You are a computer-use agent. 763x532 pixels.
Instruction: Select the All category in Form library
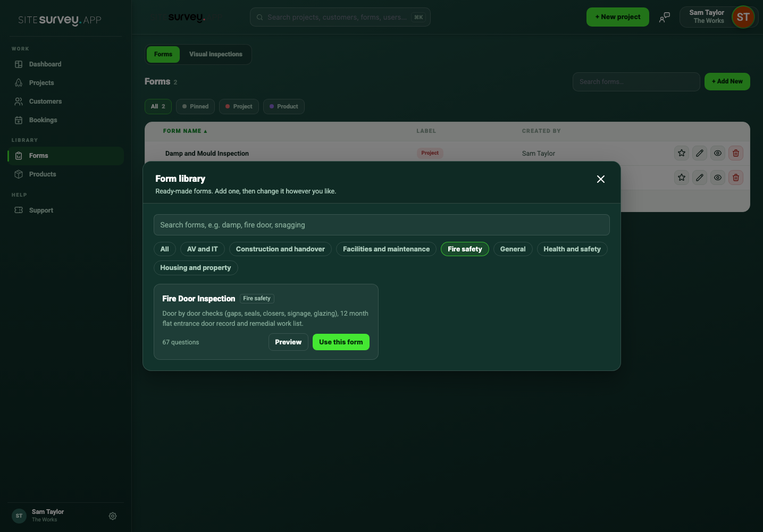point(165,249)
